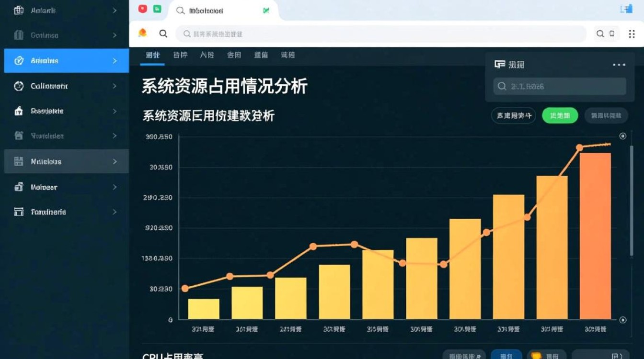Click the chart's vertical scrollbar on the right edge

[632, 200]
